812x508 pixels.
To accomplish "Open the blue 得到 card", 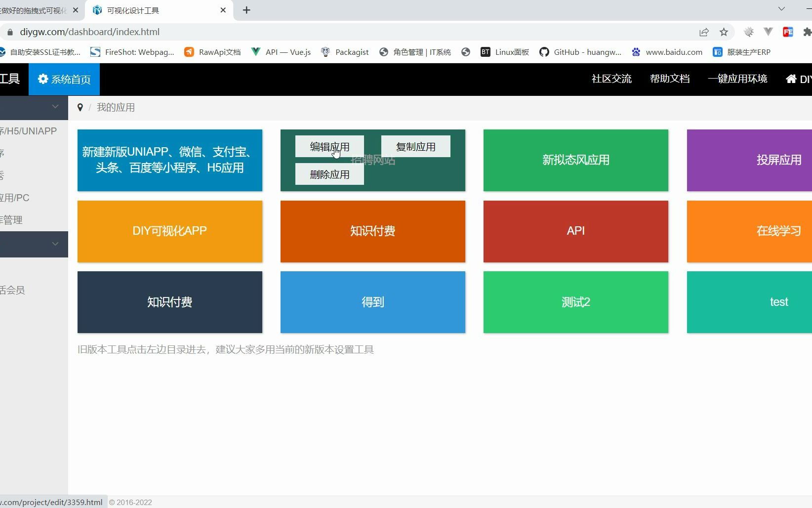I will (x=373, y=302).
